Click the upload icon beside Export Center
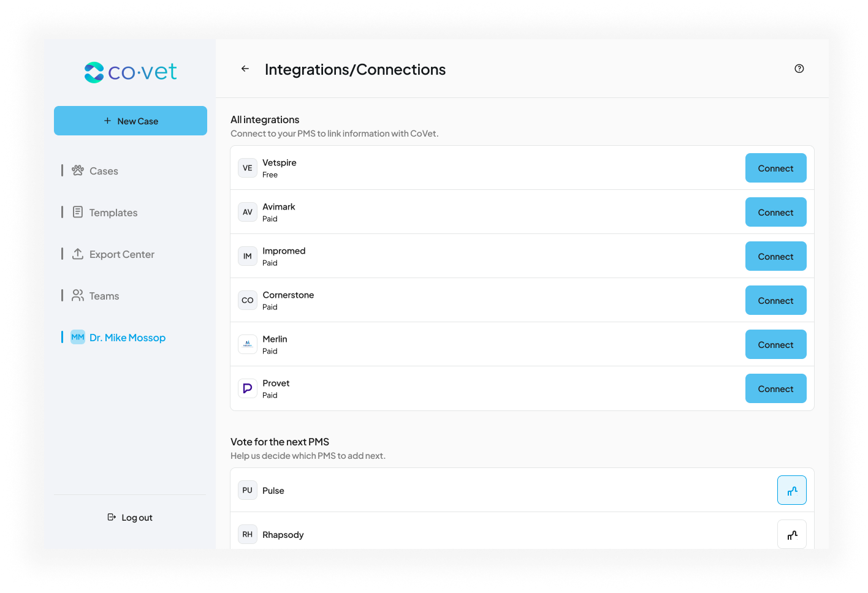The width and height of the screenshot is (868, 593). 78,254
